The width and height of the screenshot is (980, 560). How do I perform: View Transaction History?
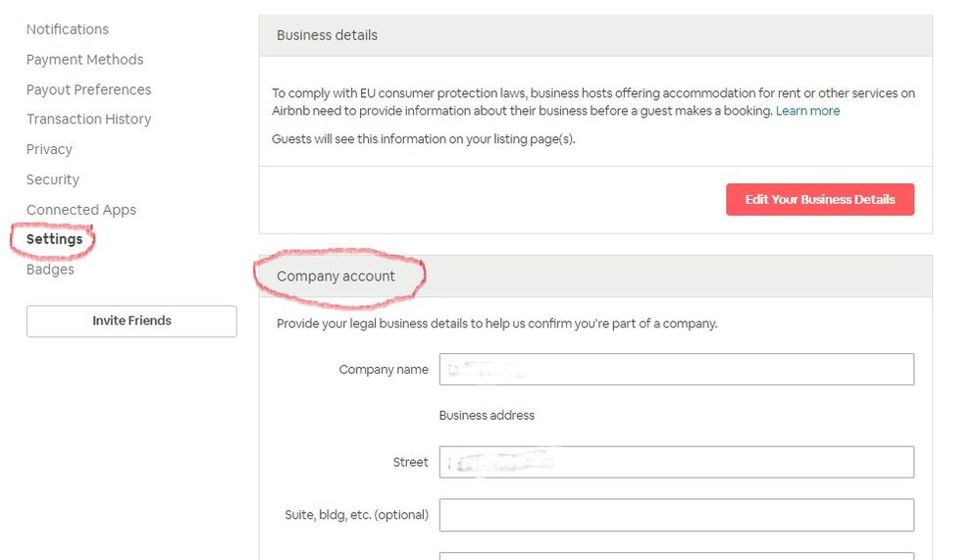click(88, 120)
